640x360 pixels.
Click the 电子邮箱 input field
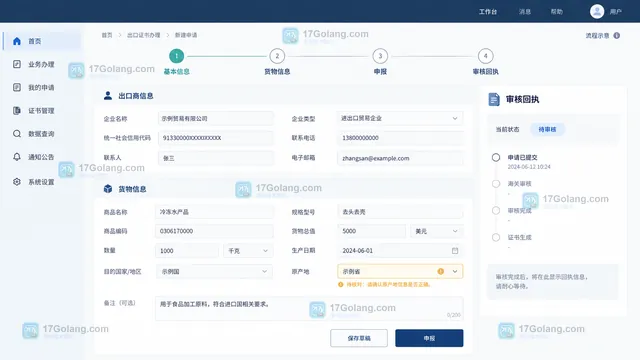tap(400, 158)
